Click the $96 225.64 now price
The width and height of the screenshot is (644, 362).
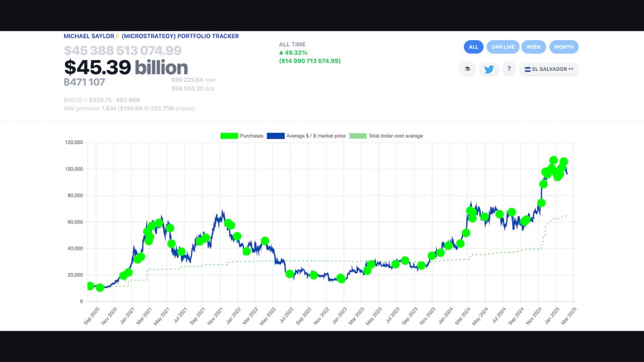tap(193, 79)
